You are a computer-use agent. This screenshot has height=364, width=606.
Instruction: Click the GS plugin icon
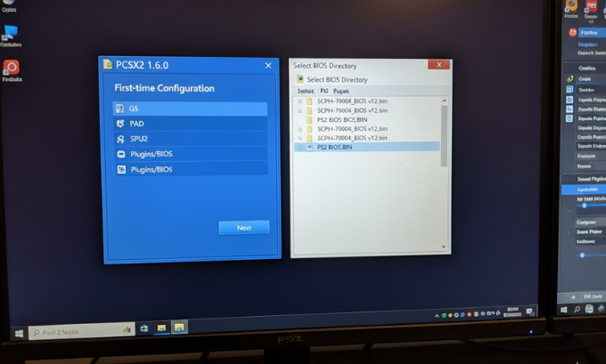(x=120, y=109)
